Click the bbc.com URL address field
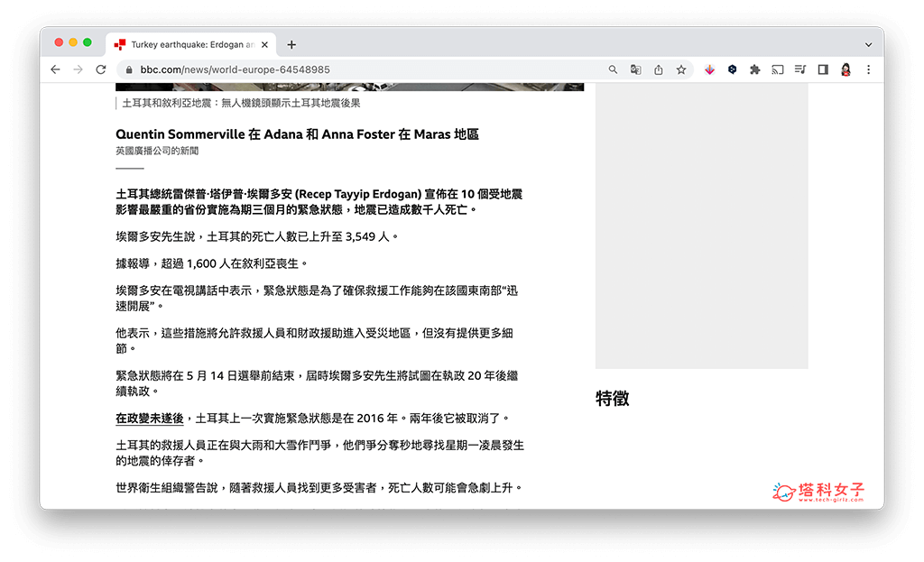Image resolution: width=924 pixels, height=562 pixels. pyautogui.click(x=361, y=69)
